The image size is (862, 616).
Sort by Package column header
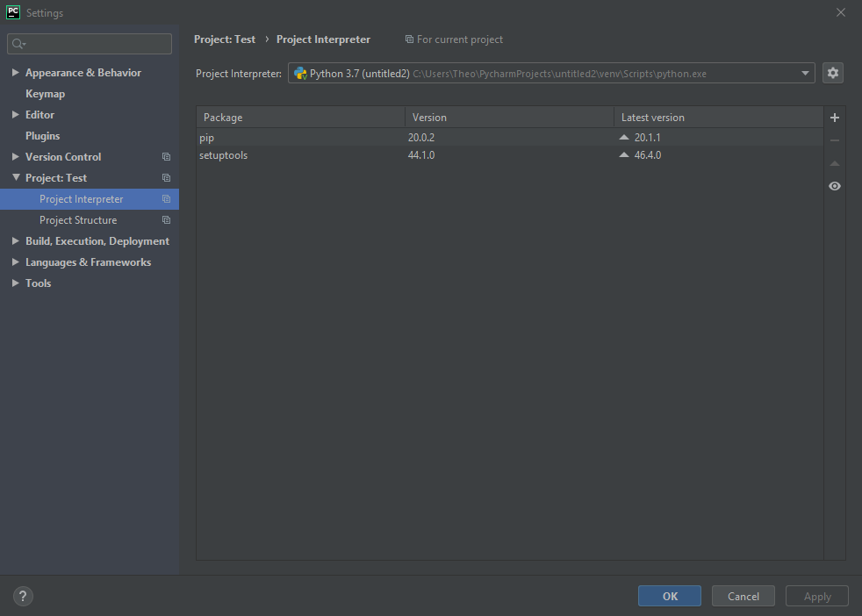(301, 118)
